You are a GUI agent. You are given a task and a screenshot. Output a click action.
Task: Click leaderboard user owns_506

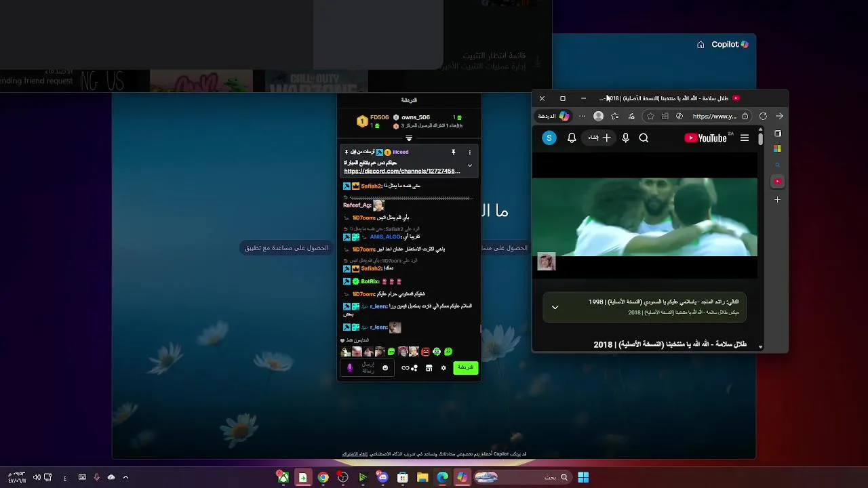[x=416, y=118]
